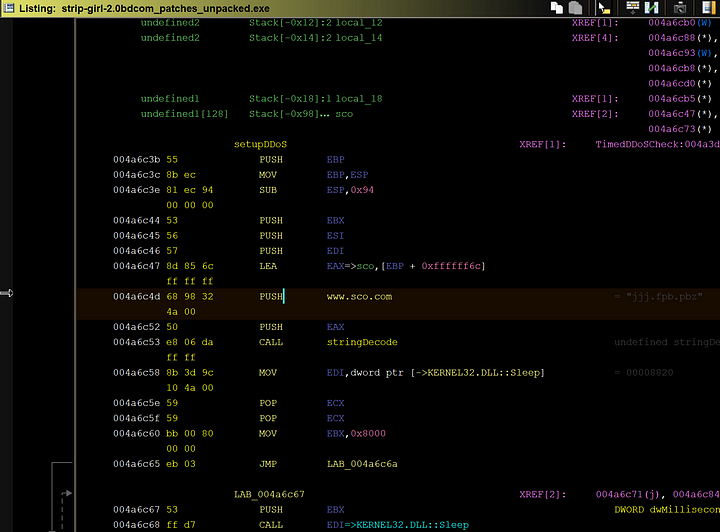This screenshot has width=720, height=532.
Task: Open the listing diff view icon
Action: tap(652, 8)
